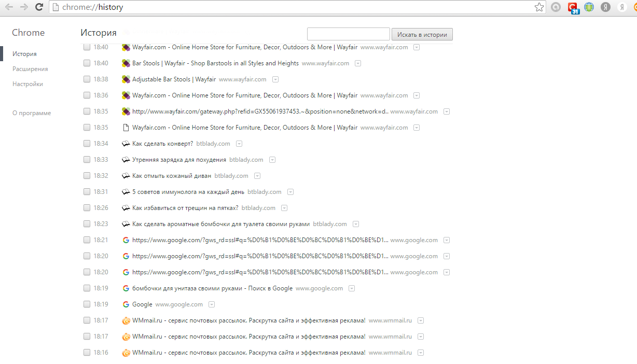Click favicon of Adjustable Bar Stools entry
Screen dimensions: 637x364
(x=126, y=79)
